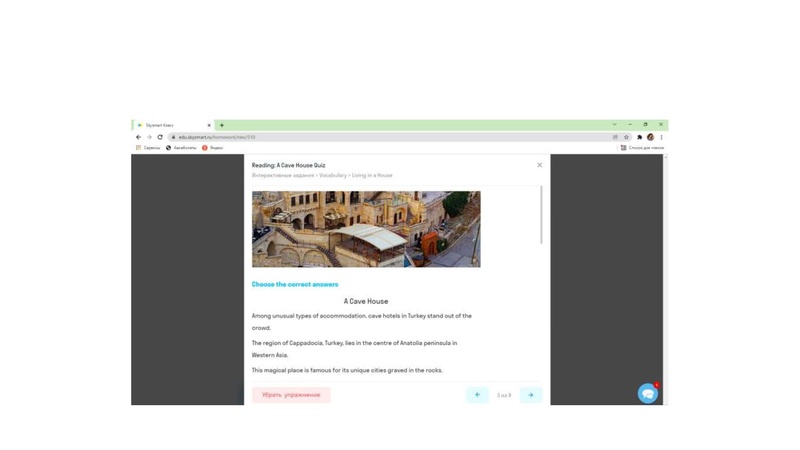The image size is (800, 450).
Task: Open the reading list on bookmarks bar
Action: pos(642,148)
